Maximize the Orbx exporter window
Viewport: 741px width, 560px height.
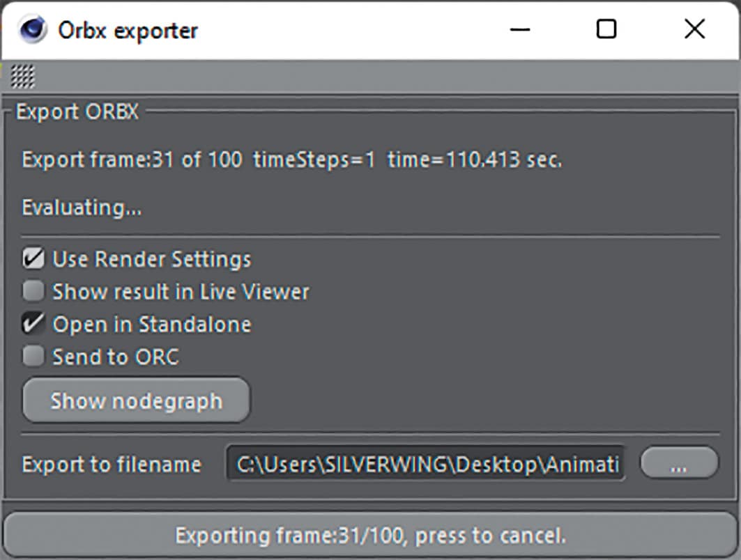point(606,30)
